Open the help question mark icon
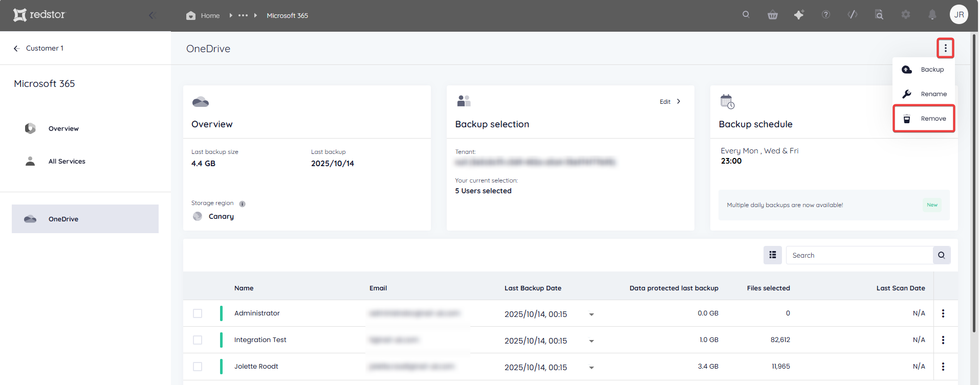 click(826, 15)
